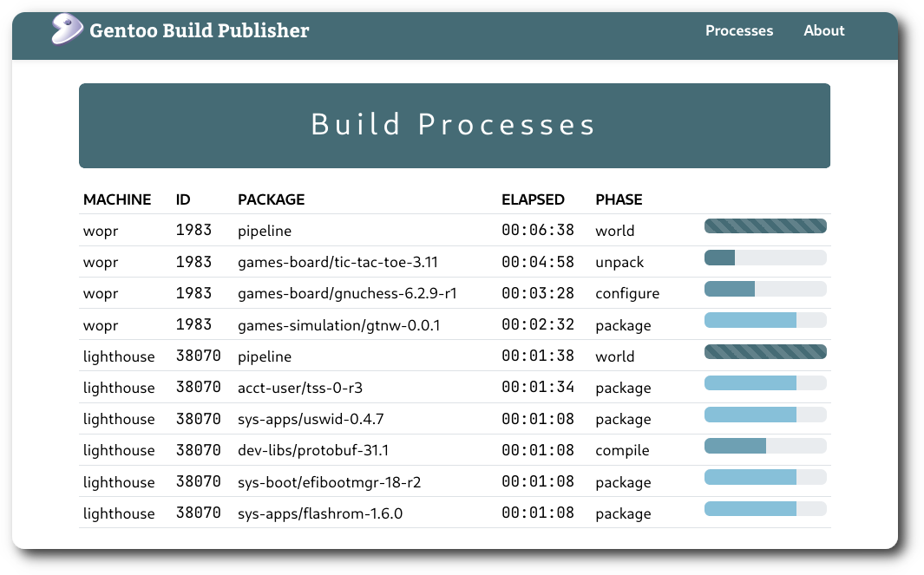Select sys-apps/flashrom-1.6.0 package text
Image resolution: width=924 pixels, height=575 pixels.
coord(320,513)
